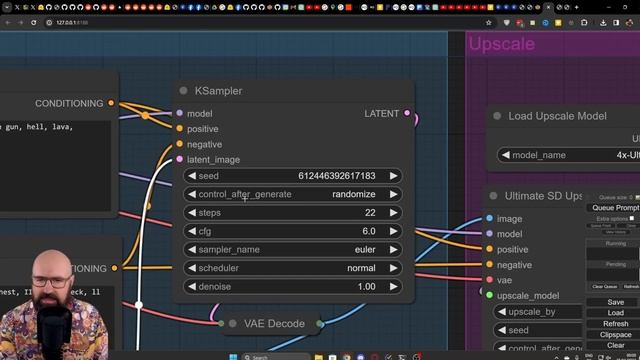Increase cfg with the right arrow
Viewport: 640px width, 360px height.
393,231
